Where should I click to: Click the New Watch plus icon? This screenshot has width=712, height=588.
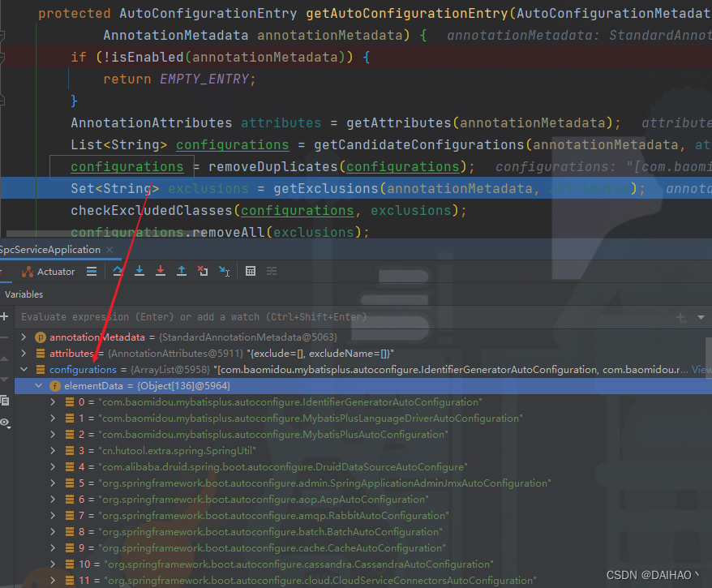[5, 316]
